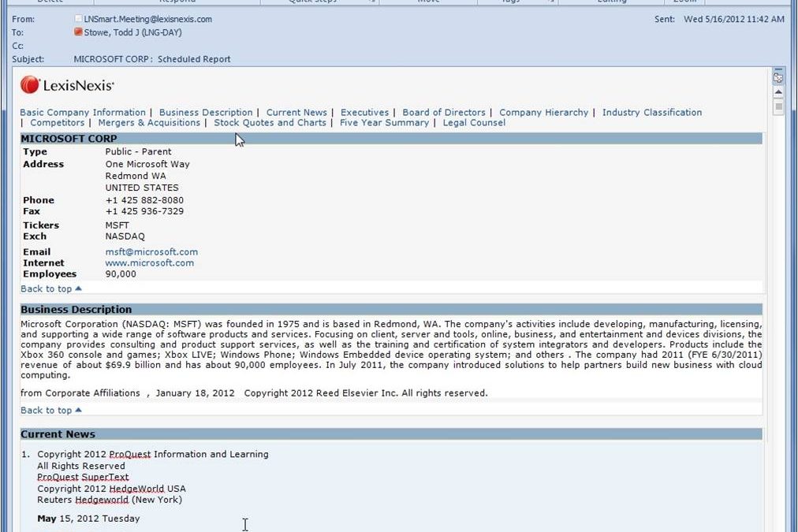
Task: Open the Executives link
Action: tap(364, 113)
